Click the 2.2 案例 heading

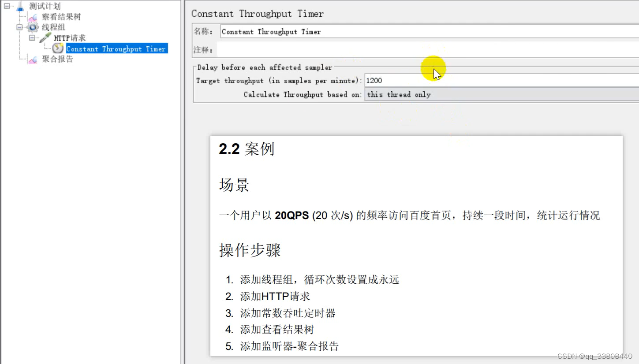point(247,149)
